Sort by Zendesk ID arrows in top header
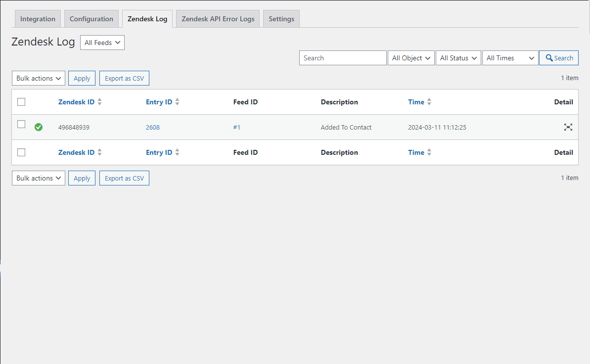Screen dimensions: 590x364 tap(100, 102)
